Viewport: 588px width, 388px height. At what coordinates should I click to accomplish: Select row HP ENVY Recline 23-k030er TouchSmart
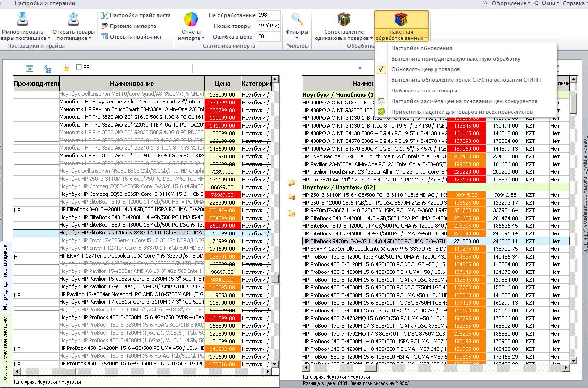coord(435,156)
